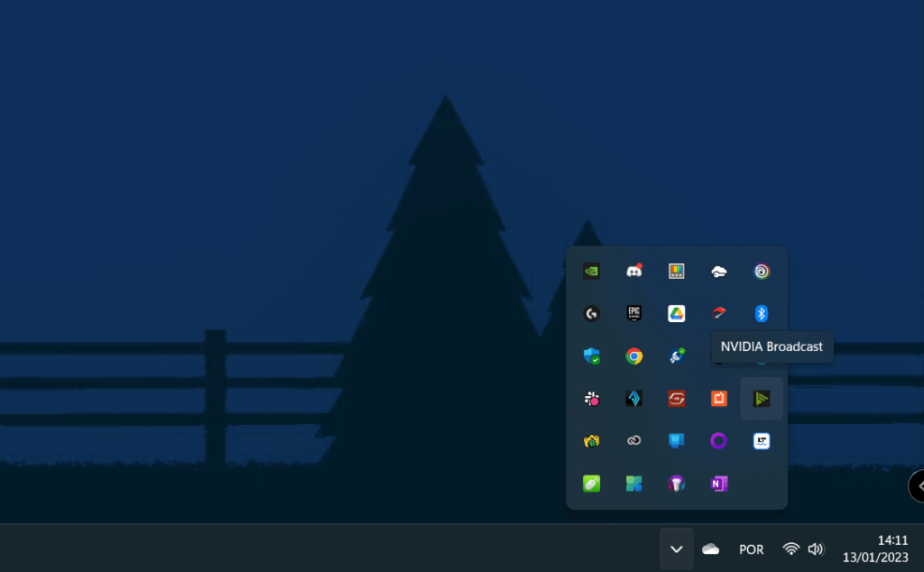Click the purple ring tray icon

[x=718, y=441]
